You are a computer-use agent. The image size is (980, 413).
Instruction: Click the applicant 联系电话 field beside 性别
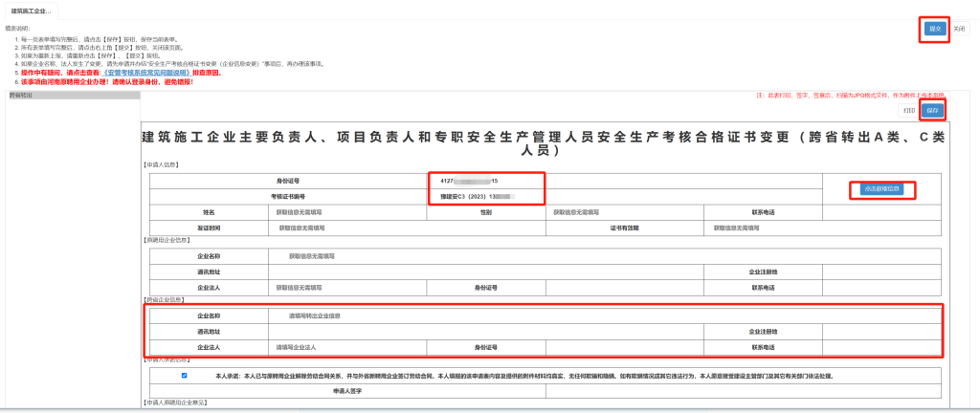tap(880, 211)
